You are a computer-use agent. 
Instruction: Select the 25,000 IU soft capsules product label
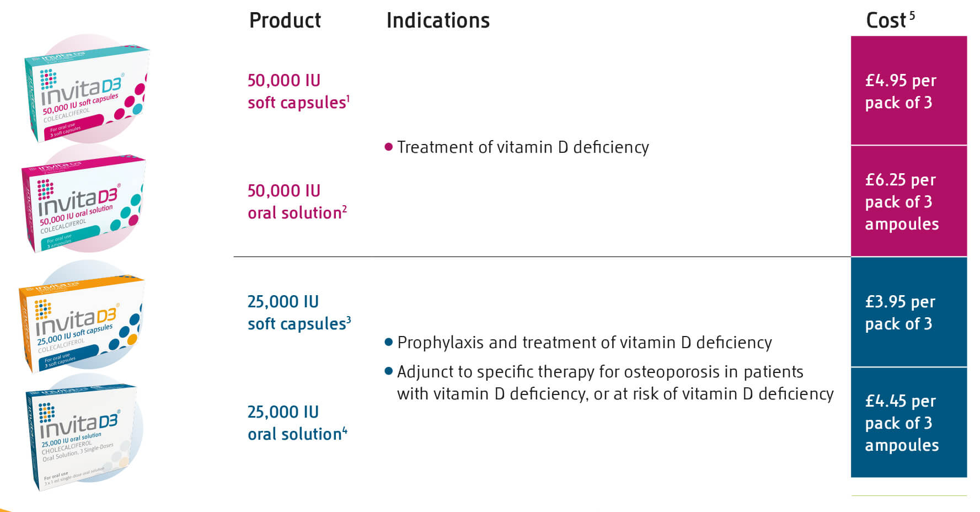299,313
